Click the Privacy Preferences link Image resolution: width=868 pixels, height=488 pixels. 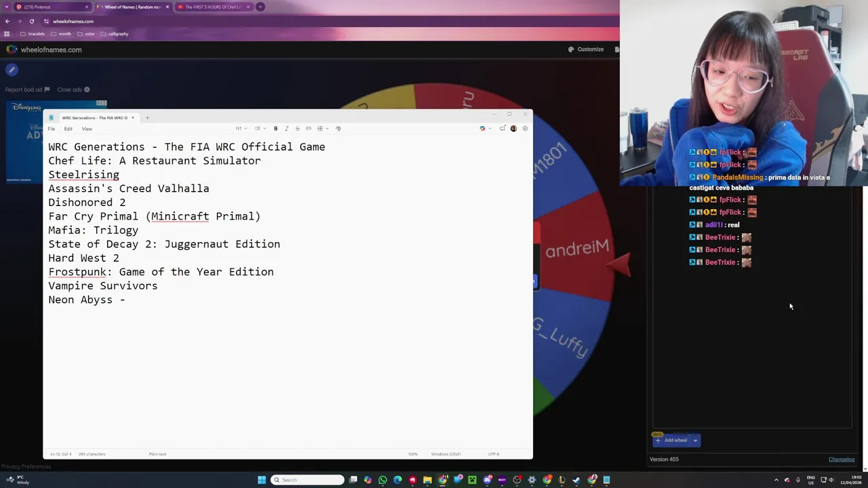click(26, 466)
